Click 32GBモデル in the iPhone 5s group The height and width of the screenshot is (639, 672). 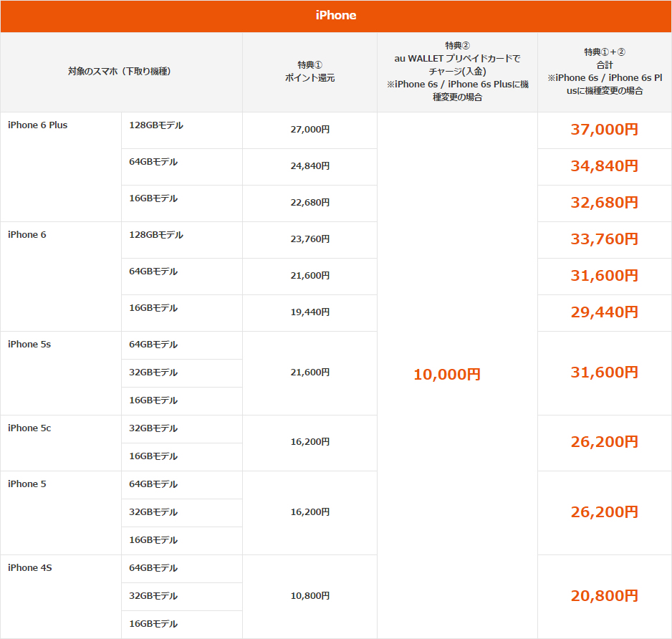tap(153, 373)
